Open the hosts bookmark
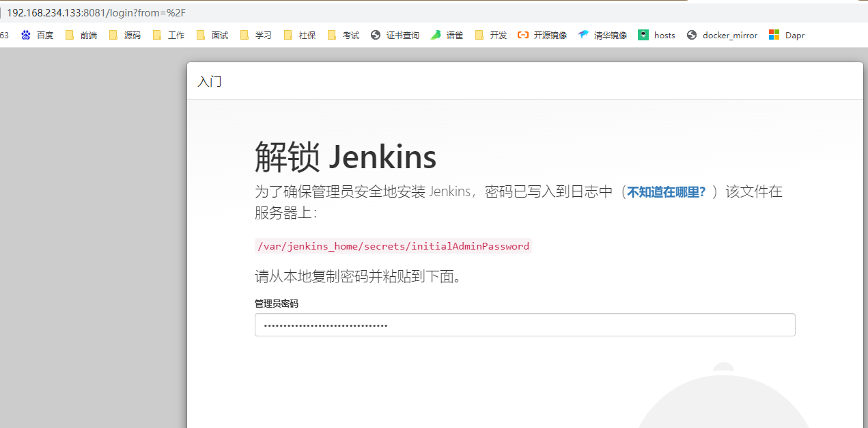 coord(656,35)
